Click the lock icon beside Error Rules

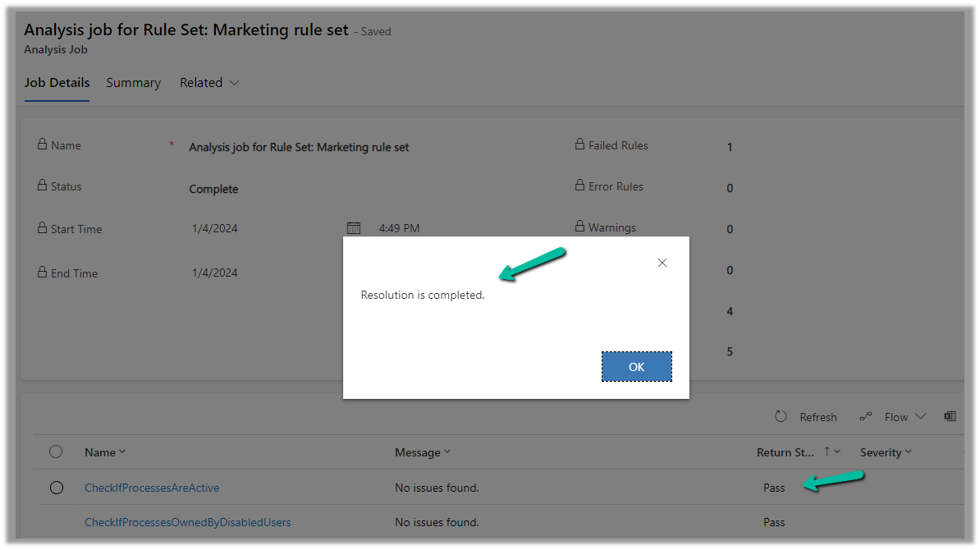579,186
